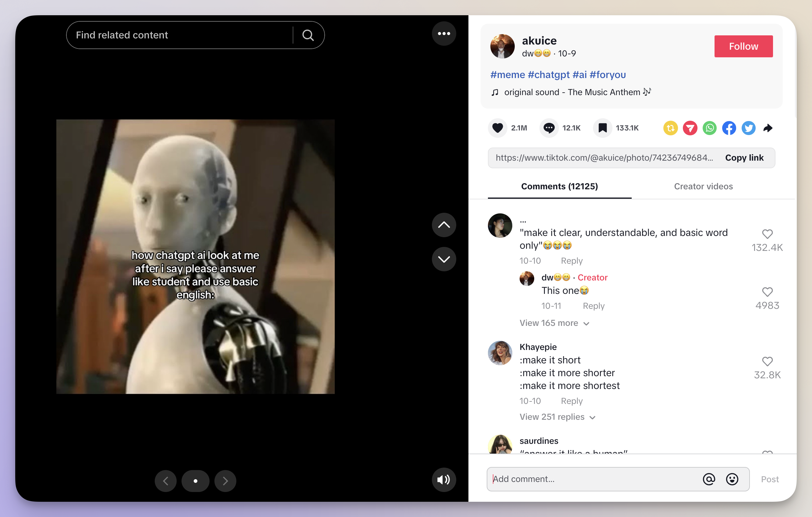Image resolution: width=812 pixels, height=517 pixels.
Task: Open akuice username link
Action: (539, 41)
